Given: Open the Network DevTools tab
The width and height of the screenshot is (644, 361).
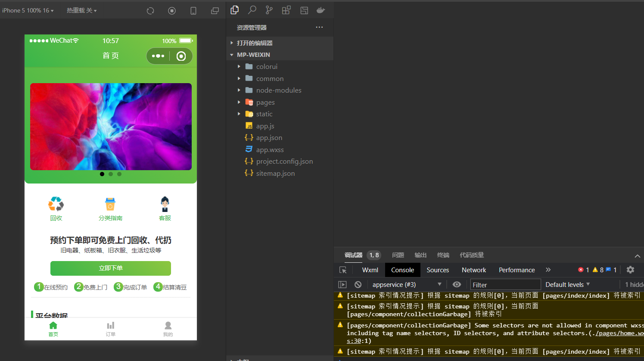Looking at the screenshot, I should [x=474, y=270].
